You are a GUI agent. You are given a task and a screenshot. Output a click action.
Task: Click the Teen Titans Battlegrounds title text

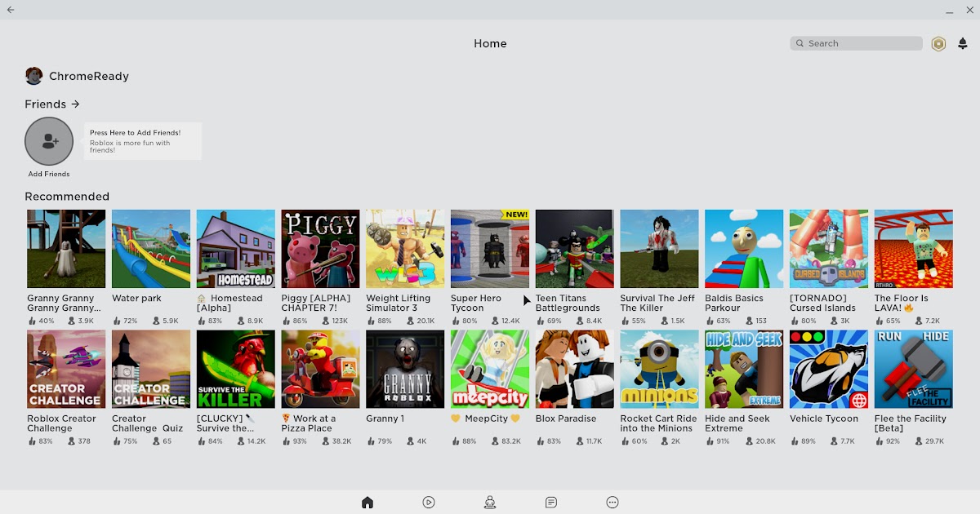pyautogui.click(x=568, y=304)
